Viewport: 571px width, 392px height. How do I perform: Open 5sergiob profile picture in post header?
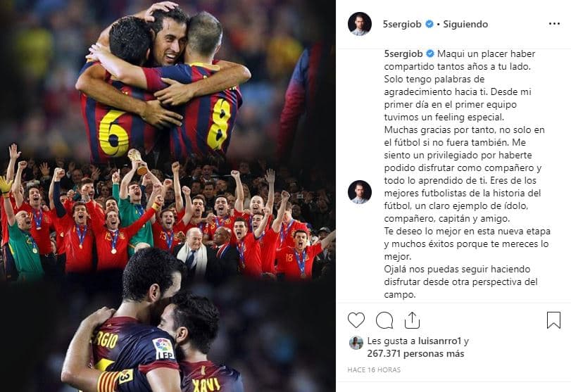360,24
